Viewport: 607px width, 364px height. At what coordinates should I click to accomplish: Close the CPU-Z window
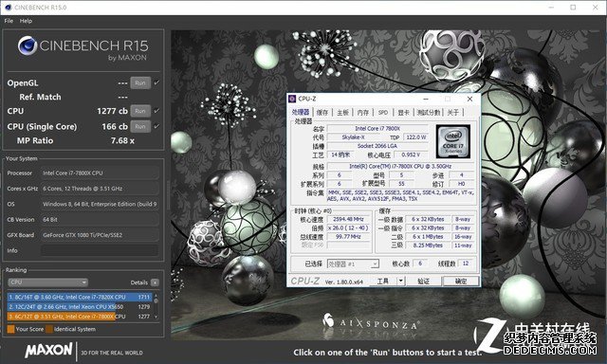pos(469,99)
